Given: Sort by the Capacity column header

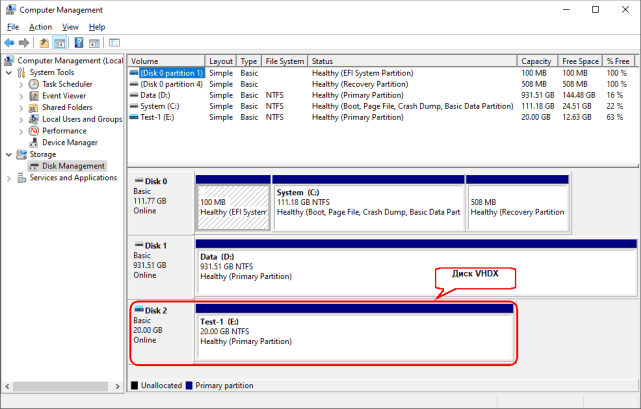Looking at the screenshot, I should tap(537, 61).
